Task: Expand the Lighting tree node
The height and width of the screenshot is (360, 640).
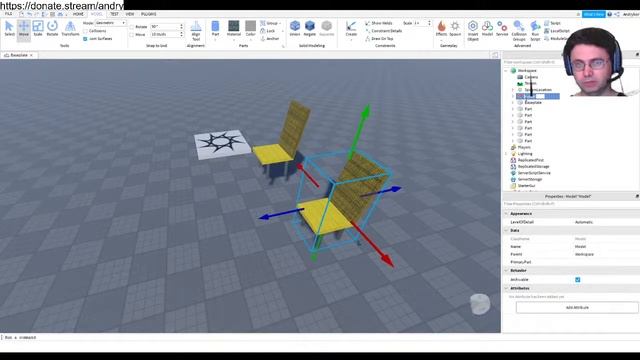Action: [507, 154]
